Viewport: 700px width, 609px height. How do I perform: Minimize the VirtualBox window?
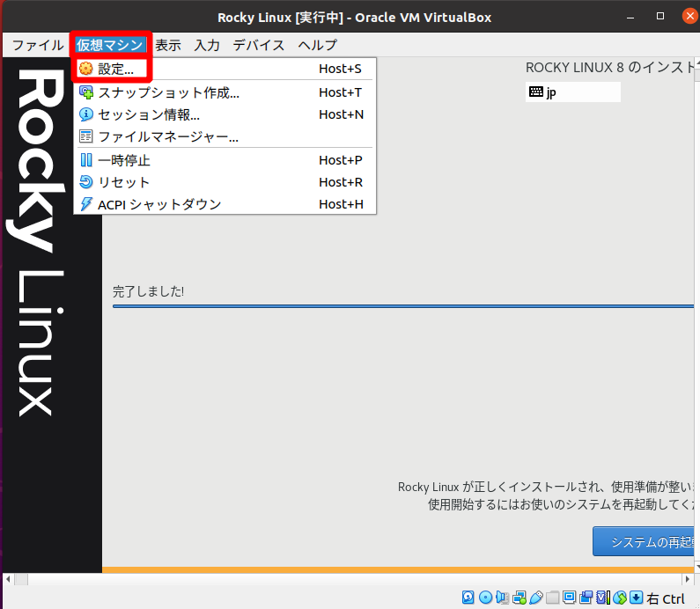[630, 17]
